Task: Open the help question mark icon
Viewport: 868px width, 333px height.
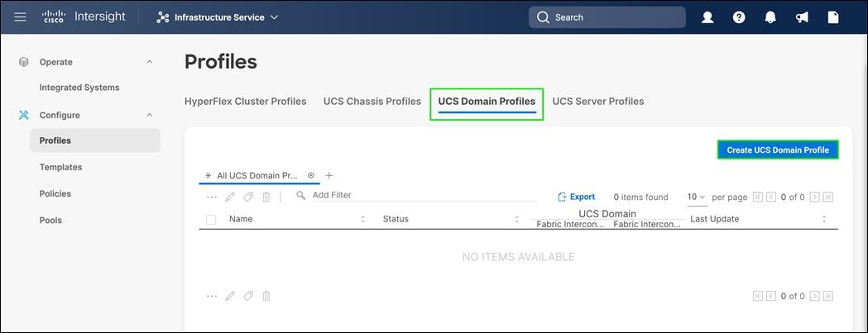Action: click(739, 17)
